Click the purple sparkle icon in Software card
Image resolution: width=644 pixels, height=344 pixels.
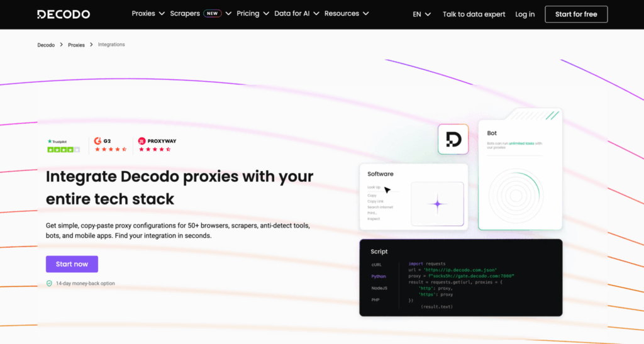tap(438, 204)
